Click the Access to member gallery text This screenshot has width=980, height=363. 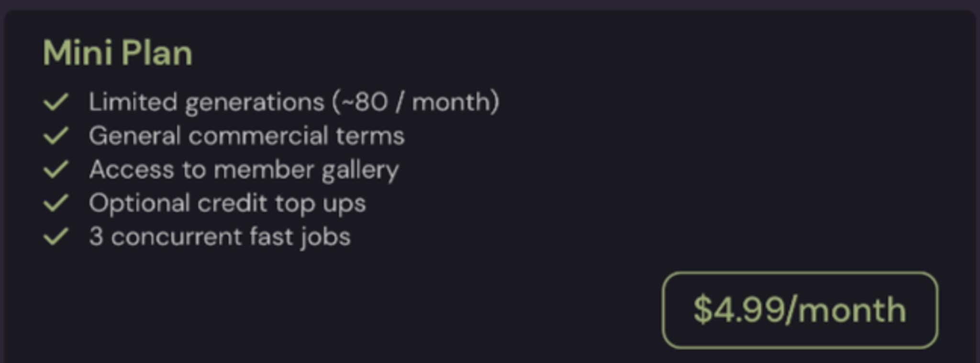[244, 170]
